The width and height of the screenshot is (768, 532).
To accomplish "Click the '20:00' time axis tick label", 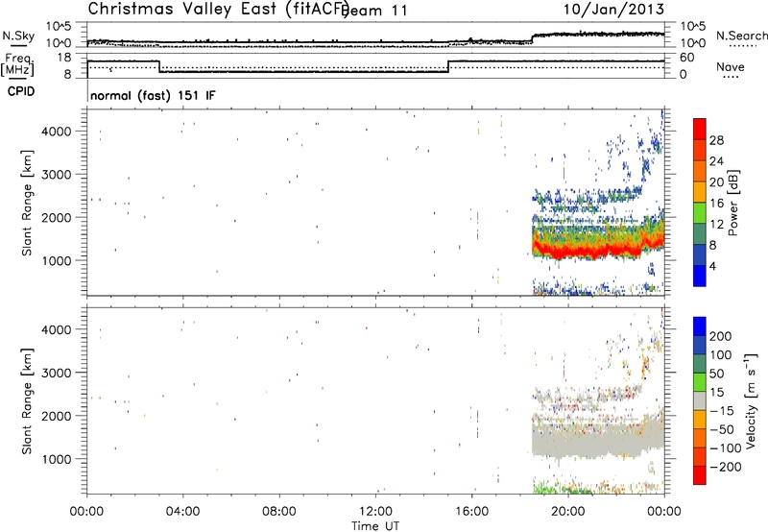I will [x=568, y=512].
